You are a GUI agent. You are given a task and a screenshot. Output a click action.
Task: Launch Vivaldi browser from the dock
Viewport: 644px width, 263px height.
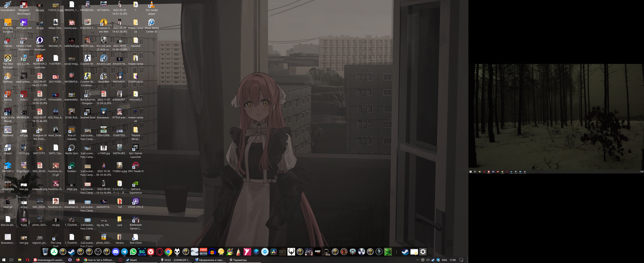pyautogui.click(x=151, y=252)
